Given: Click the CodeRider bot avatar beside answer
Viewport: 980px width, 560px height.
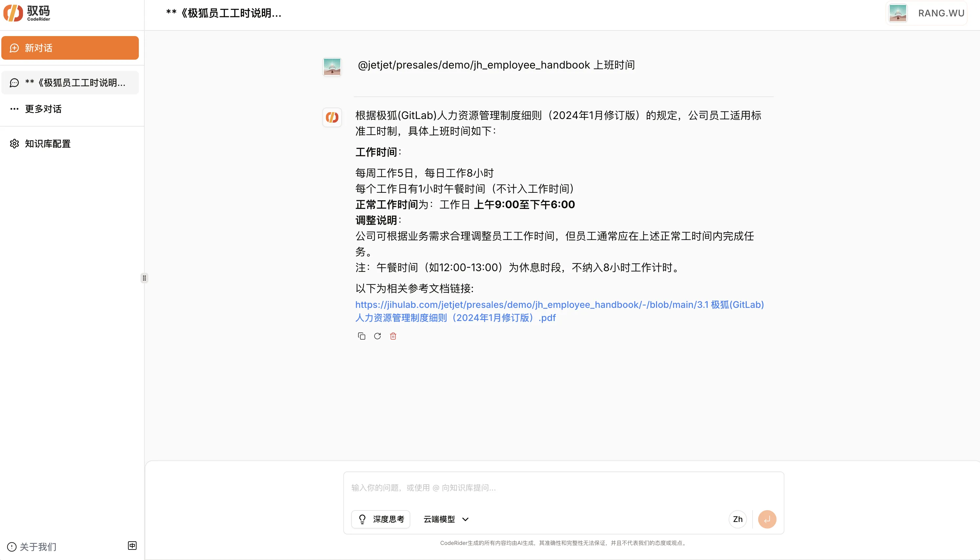Looking at the screenshot, I should coord(332,117).
